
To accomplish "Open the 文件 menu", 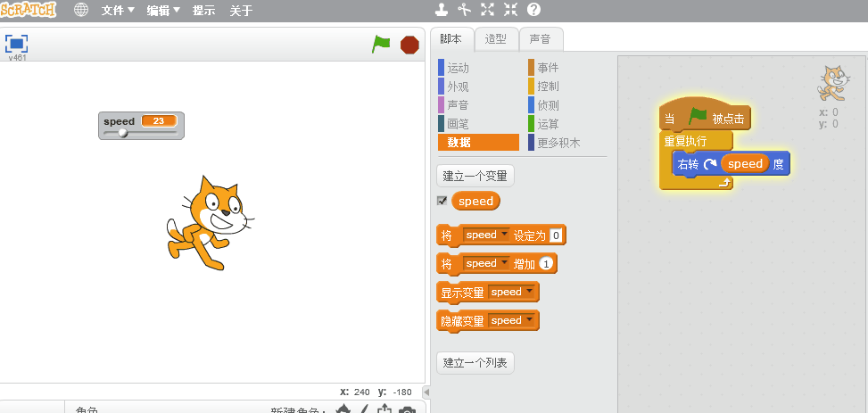I will (118, 10).
